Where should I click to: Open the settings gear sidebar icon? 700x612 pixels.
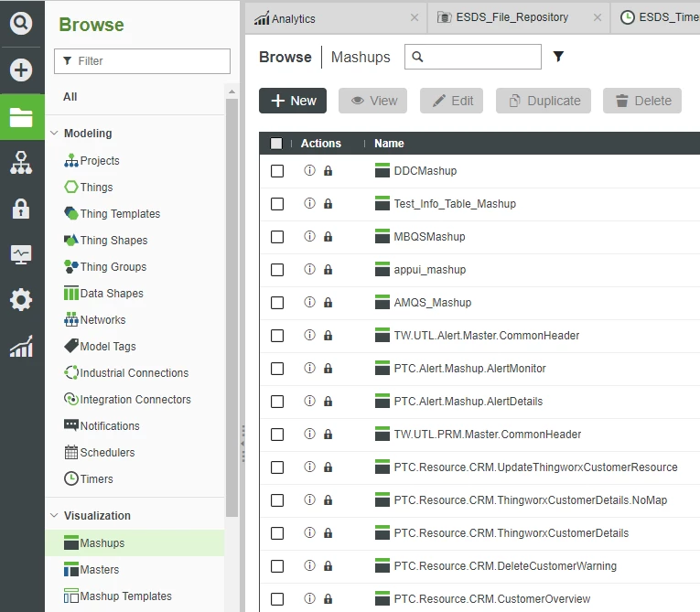tap(21, 300)
